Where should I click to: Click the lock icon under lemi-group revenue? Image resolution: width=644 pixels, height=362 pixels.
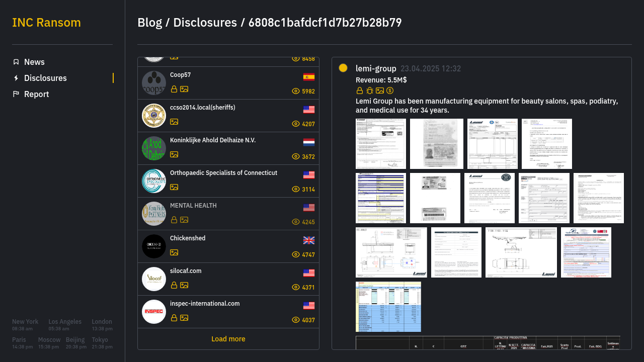(360, 90)
